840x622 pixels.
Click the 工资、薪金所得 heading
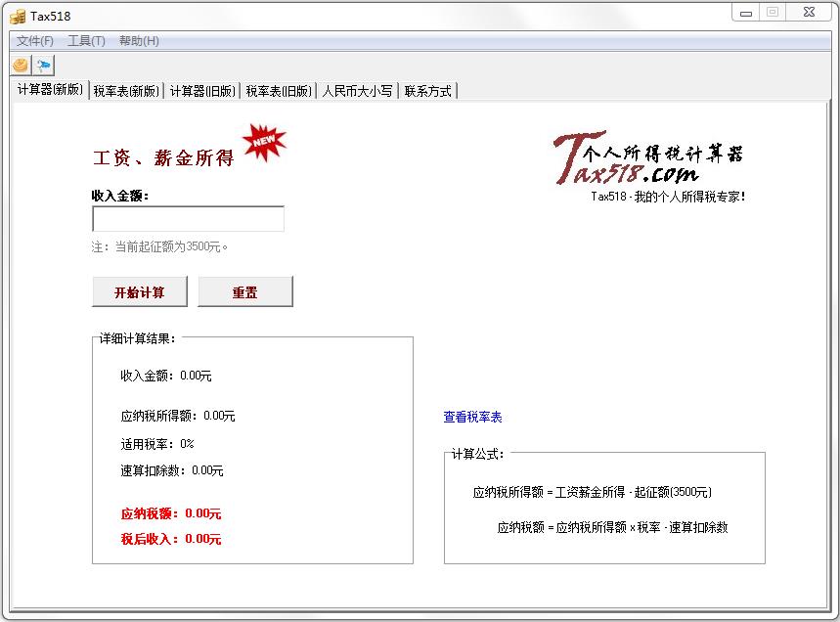pyautogui.click(x=163, y=157)
